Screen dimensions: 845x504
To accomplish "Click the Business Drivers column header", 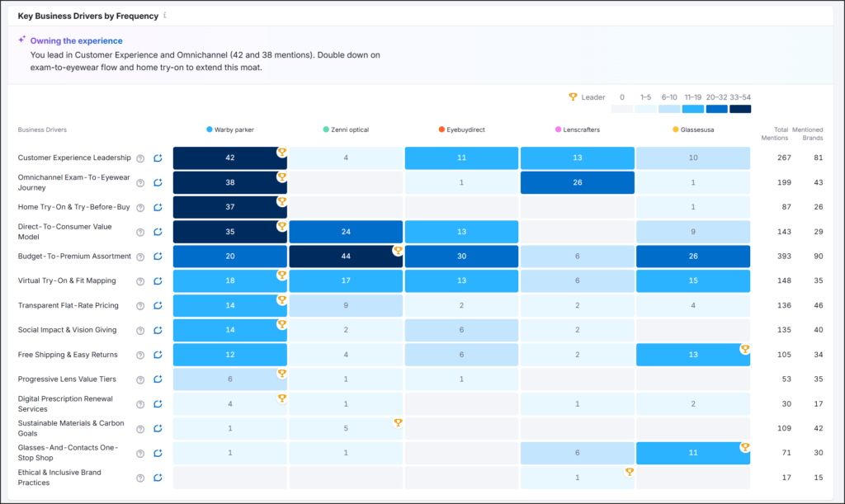I will (x=42, y=130).
